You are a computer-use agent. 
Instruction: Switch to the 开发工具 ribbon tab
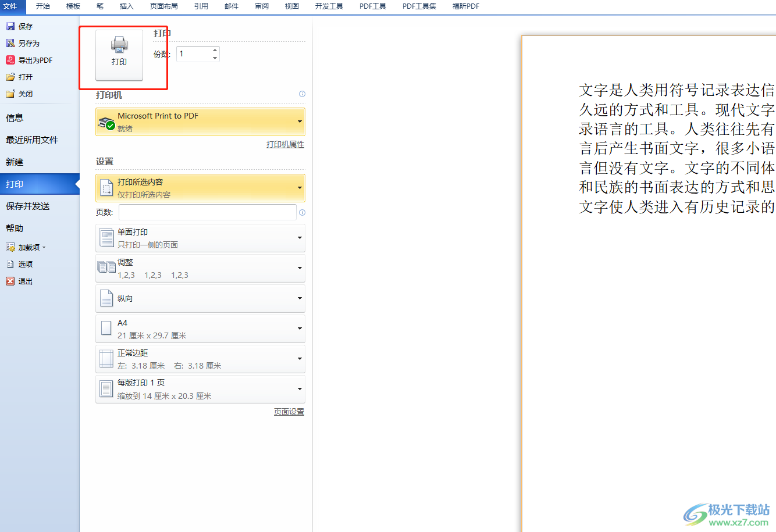329,6
